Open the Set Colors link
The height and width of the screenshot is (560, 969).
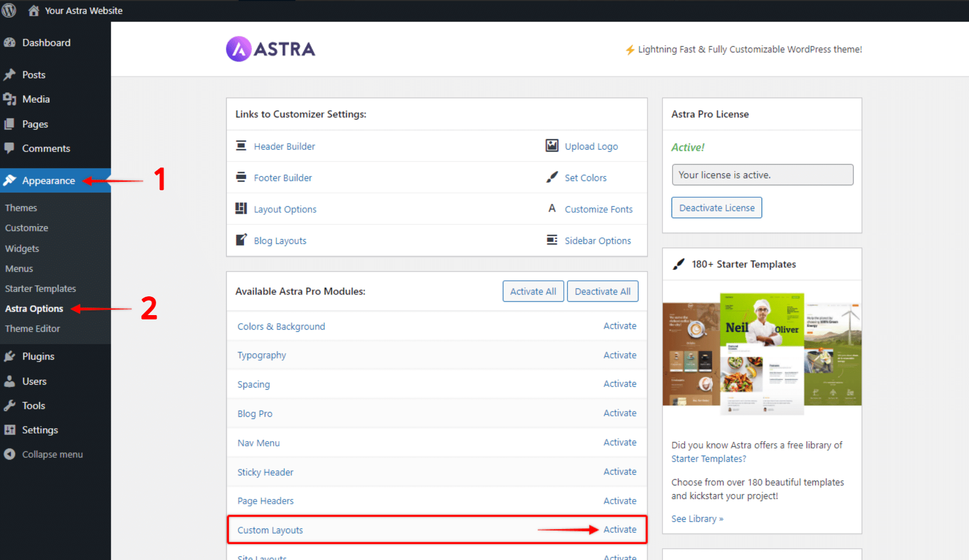tap(586, 178)
